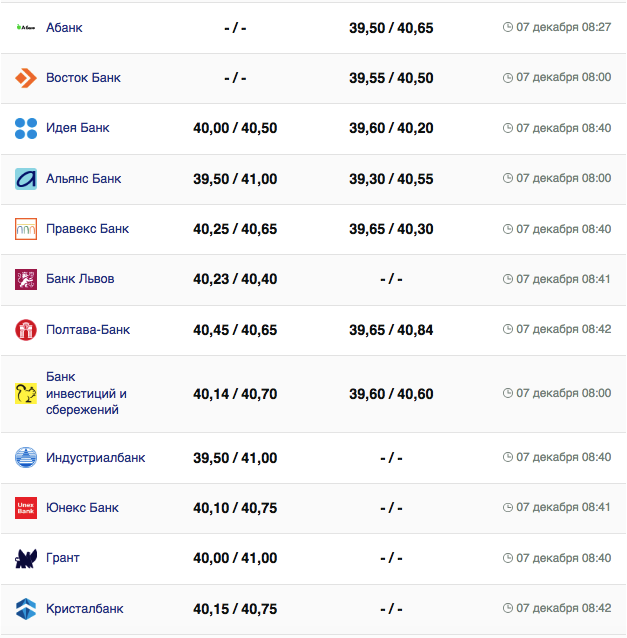Open the Юнекс Банк name link

tap(82, 508)
